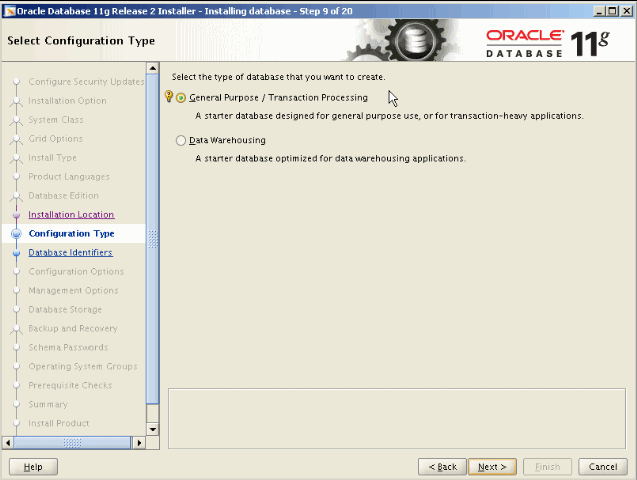This screenshot has height=480, width=637.
Task: Click the sidebar horizontal scroll right arrow
Action: (139, 443)
